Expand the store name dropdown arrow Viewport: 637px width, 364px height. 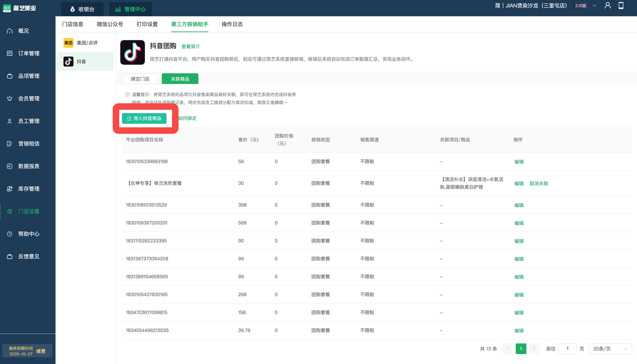pyautogui.click(x=594, y=6)
